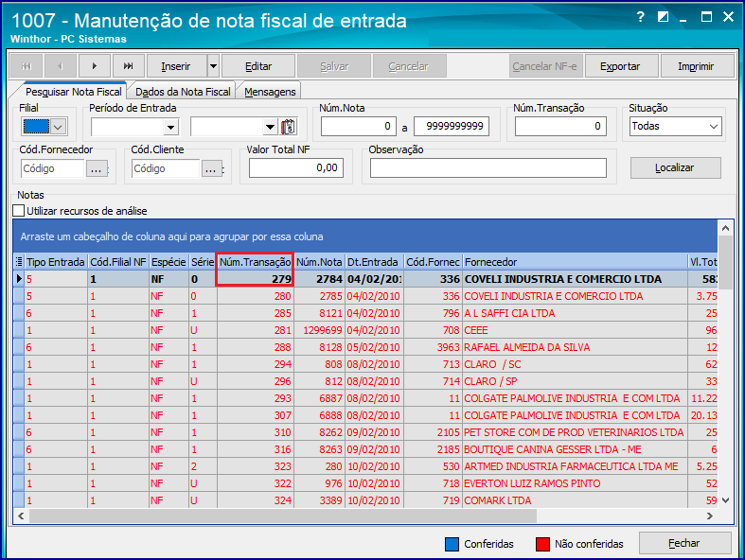Select the CLARO / SC row
The image size is (745, 560).
tap(365, 364)
